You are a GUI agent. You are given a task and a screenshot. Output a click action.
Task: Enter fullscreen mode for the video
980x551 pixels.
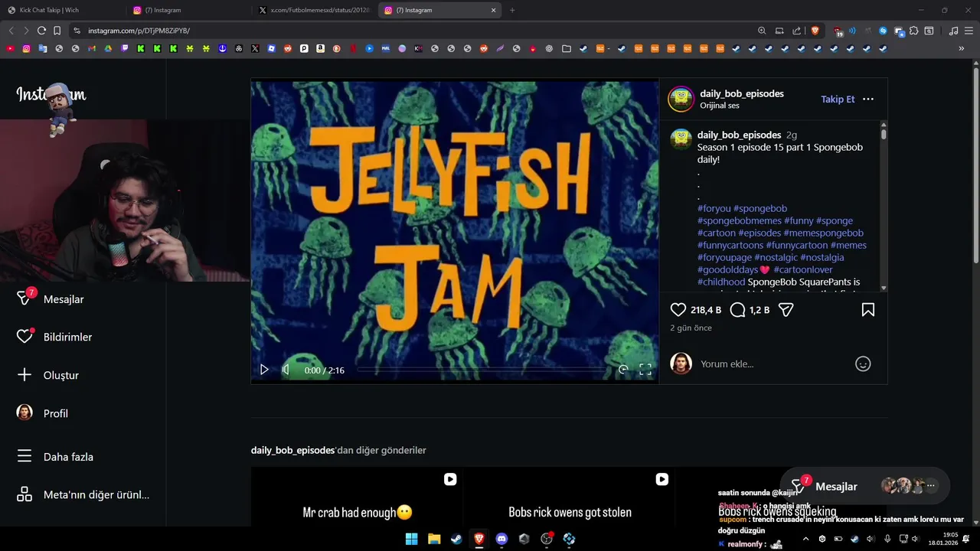point(645,370)
